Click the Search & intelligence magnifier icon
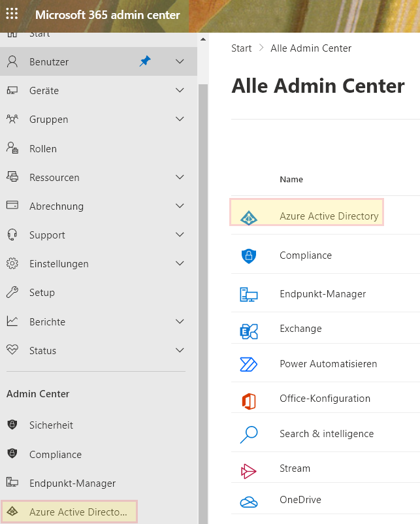The image size is (420, 524). click(x=249, y=434)
